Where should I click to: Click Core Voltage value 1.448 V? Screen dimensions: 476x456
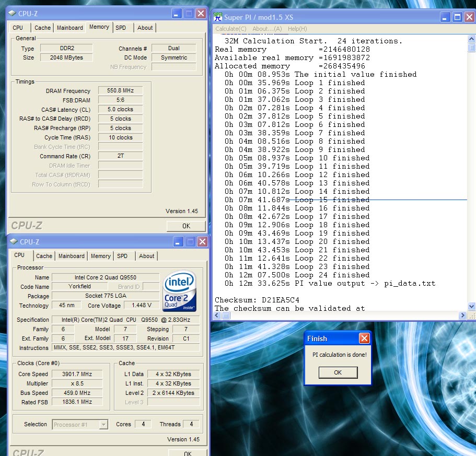[x=142, y=305]
